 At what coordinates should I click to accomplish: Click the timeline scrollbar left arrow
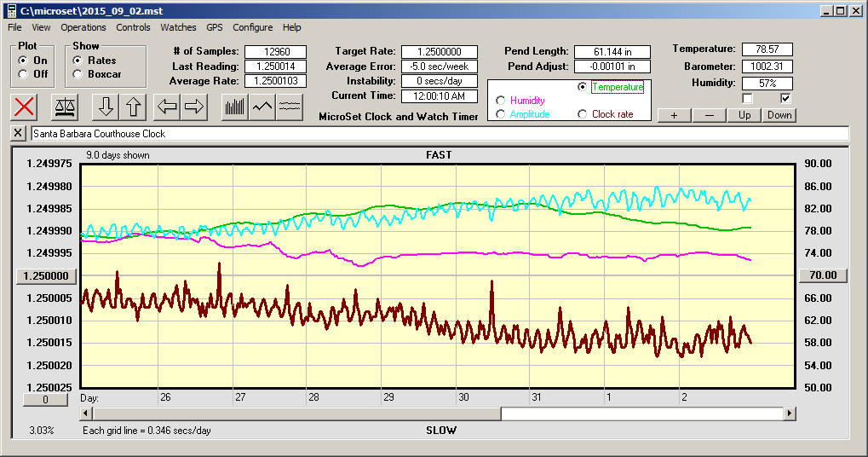click(86, 414)
